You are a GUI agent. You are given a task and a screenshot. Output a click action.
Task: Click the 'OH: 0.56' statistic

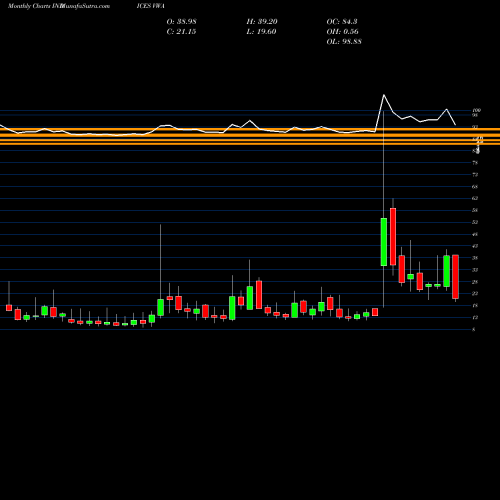tap(342, 32)
